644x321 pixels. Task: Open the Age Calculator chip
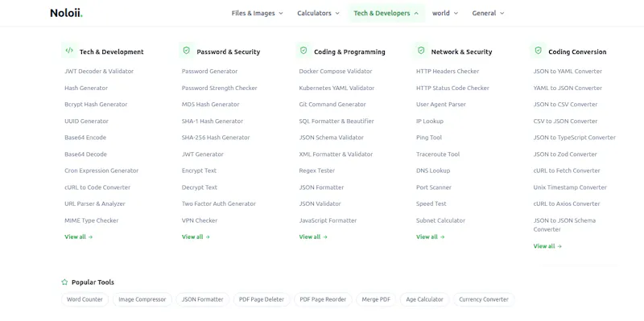coord(425,299)
